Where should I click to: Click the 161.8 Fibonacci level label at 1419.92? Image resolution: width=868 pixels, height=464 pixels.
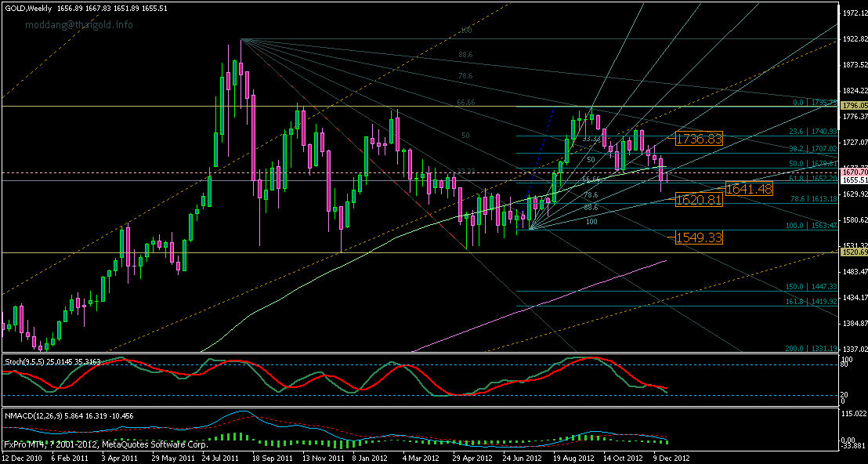(x=812, y=301)
